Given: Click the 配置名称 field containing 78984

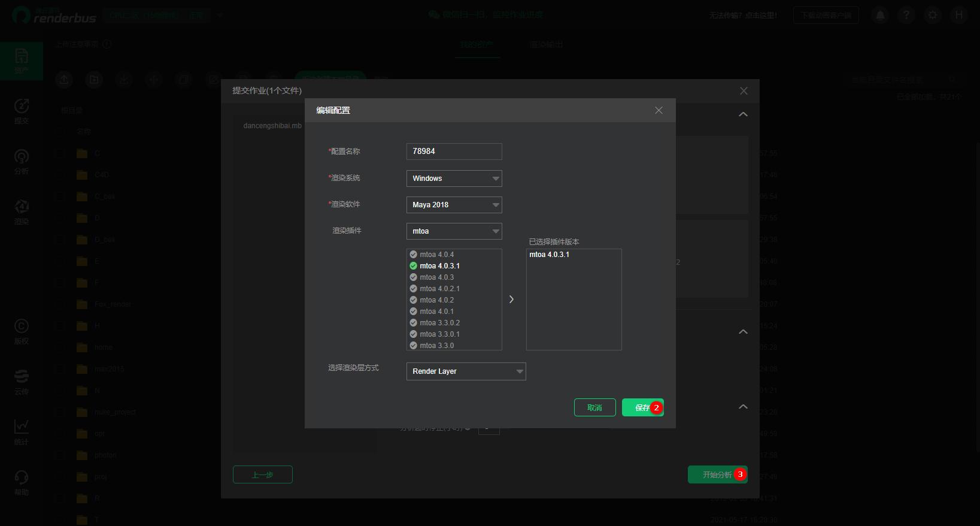Looking at the screenshot, I should (x=454, y=152).
